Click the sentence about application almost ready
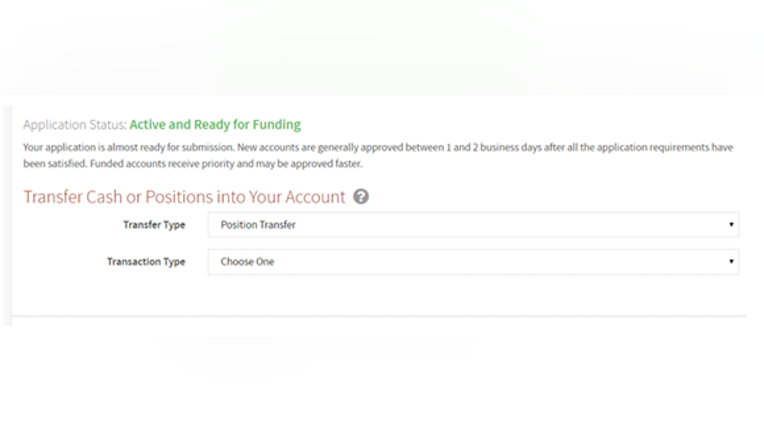764x432 pixels. (128, 147)
